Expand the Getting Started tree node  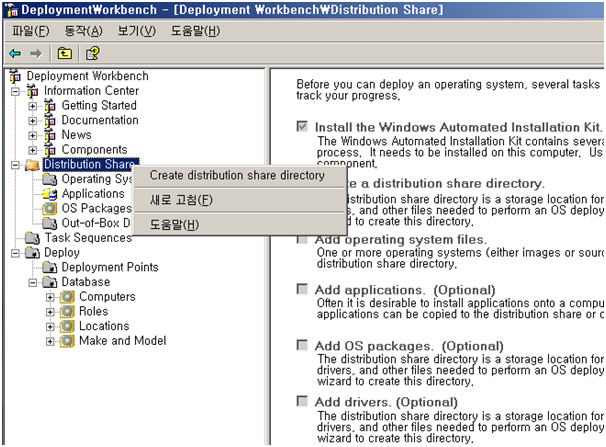point(33,106)
